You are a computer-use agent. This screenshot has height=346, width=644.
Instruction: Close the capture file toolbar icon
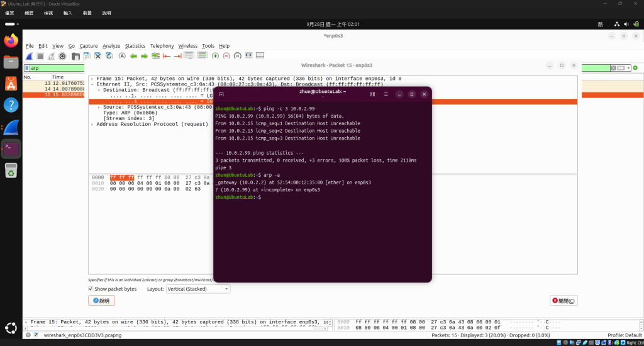[97, 56]
